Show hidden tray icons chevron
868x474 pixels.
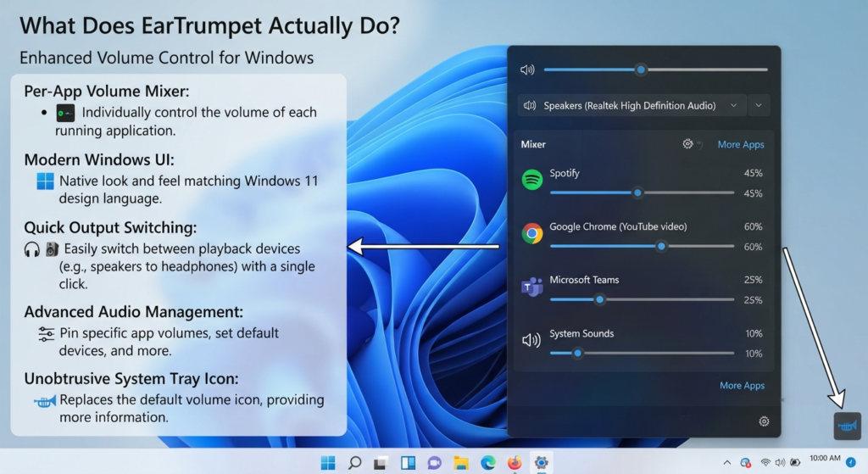pos(726,462)
